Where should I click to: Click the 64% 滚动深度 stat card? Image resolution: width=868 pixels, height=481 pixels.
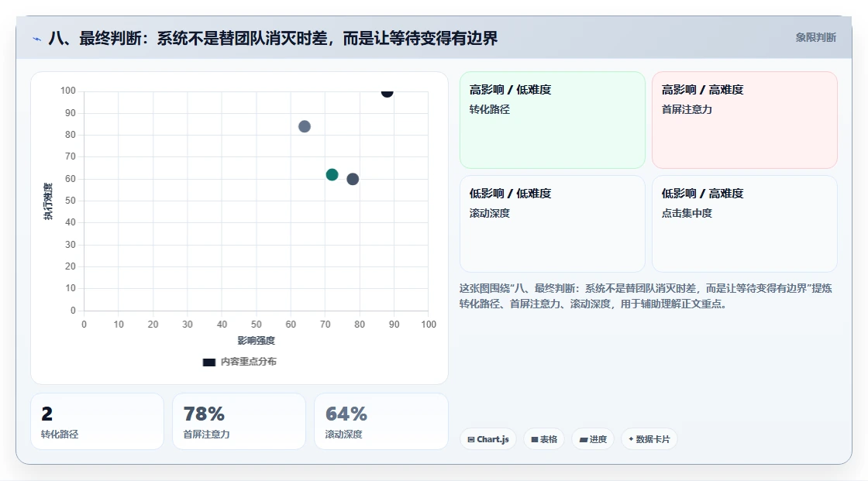[381, 422]
